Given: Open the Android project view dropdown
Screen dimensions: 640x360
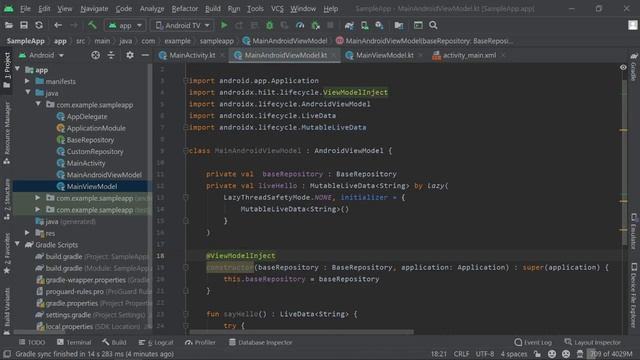Looking at the screenshot, I should pos(41,55).
